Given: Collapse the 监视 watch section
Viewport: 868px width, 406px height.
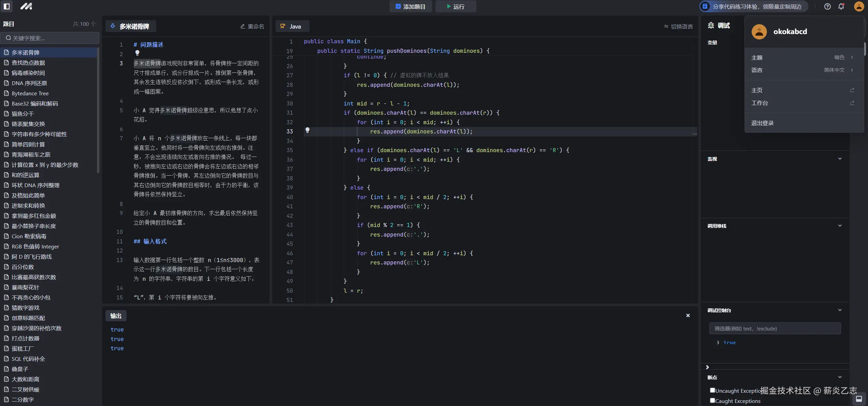Looking at the screenshot, I should click(839, 159).
